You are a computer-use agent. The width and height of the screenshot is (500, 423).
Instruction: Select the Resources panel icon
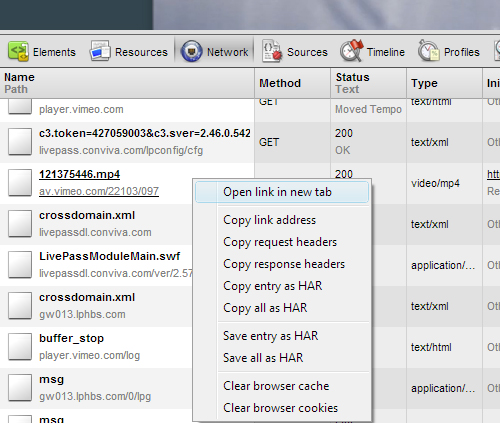click(100, 51)
